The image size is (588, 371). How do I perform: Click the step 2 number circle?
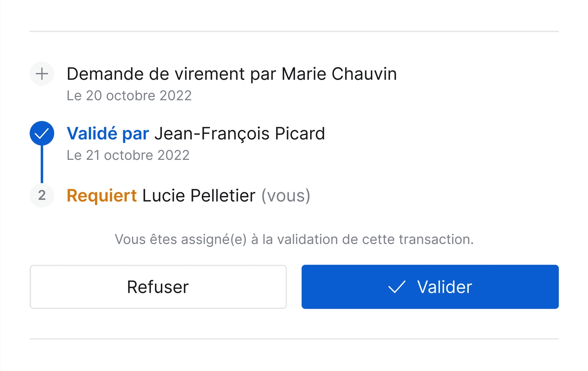click(x=42, y=195)
